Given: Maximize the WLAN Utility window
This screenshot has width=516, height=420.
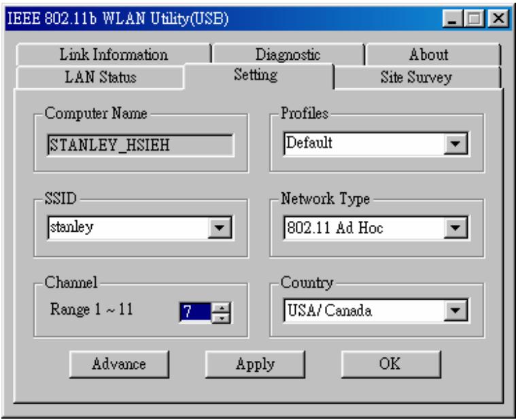Looking at the screenshot, I should (474, 18).
